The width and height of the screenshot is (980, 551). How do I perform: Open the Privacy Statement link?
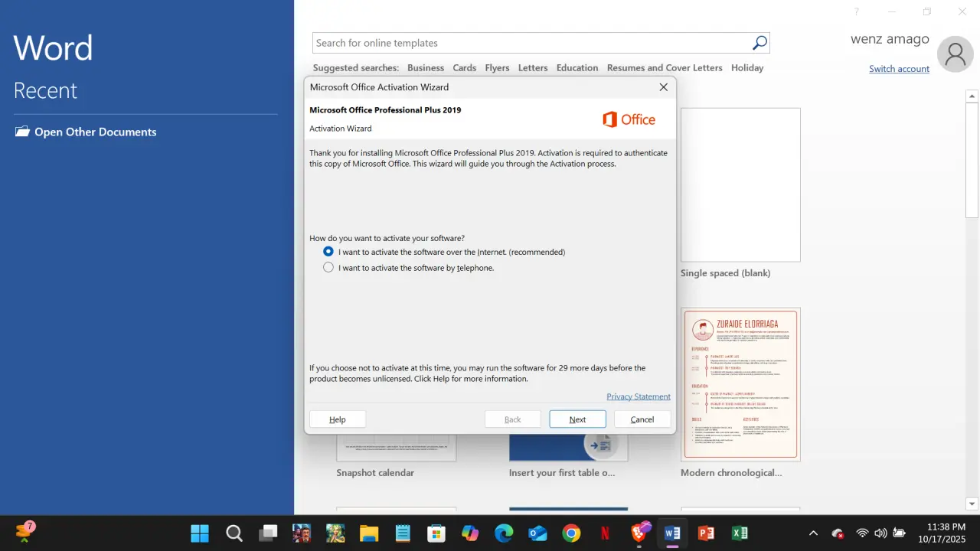pyautogui.click(x=639, y=396)
